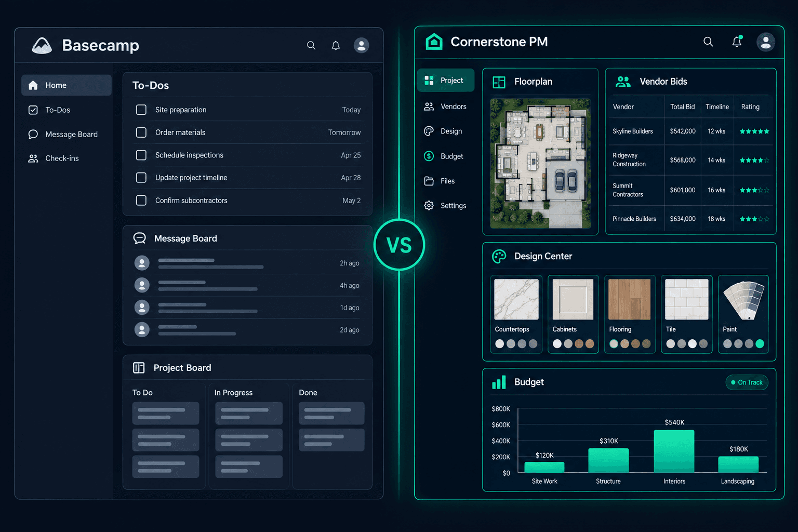Click the Rating column header

pyautogui.click(x=750, y=107)
